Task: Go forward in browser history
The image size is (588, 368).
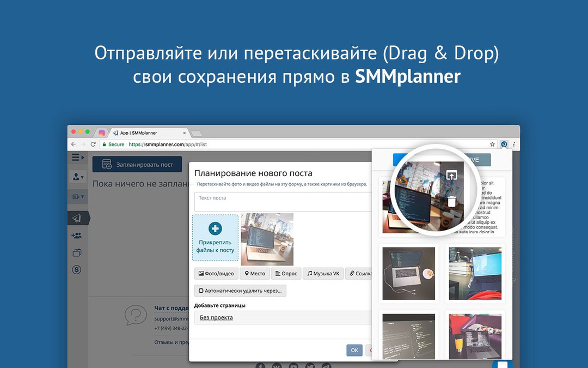Action: click(x=83, y=144)
